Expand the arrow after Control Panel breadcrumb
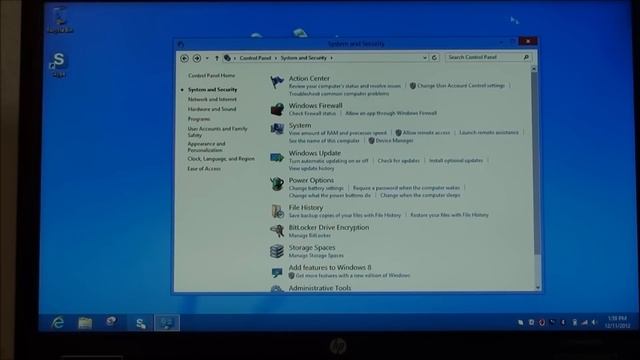The image size is (640, 360). pyautogui.click(x=276, y=58)
